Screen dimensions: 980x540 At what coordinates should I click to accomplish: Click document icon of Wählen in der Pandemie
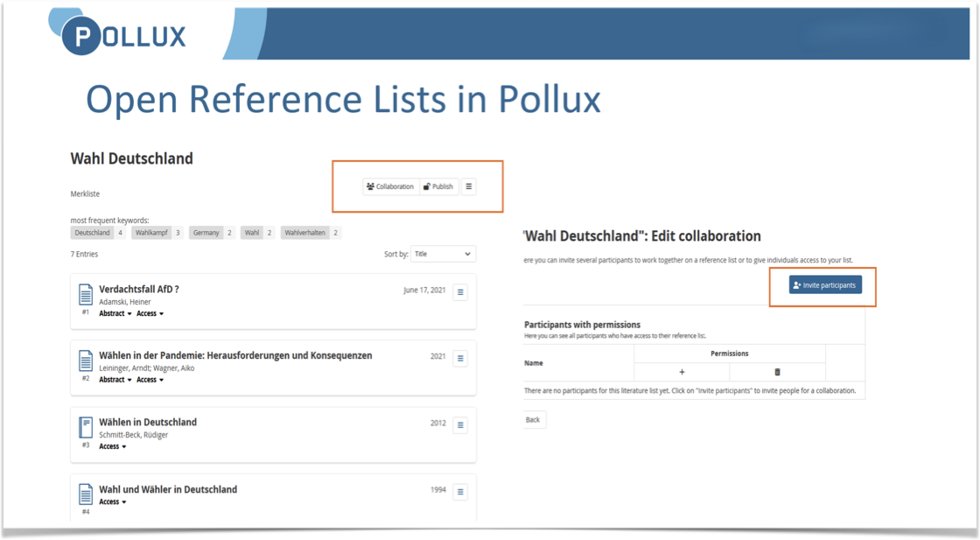click(86, 361)
